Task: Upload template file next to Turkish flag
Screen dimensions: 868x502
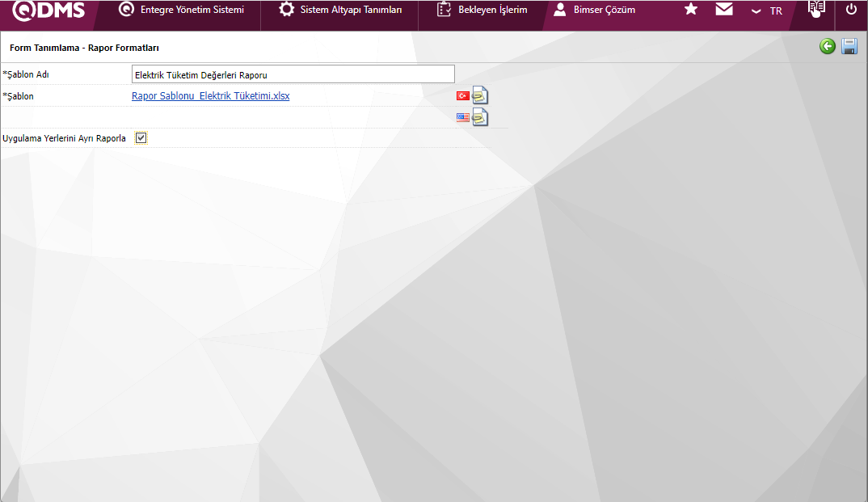Action: coord(480,95)
